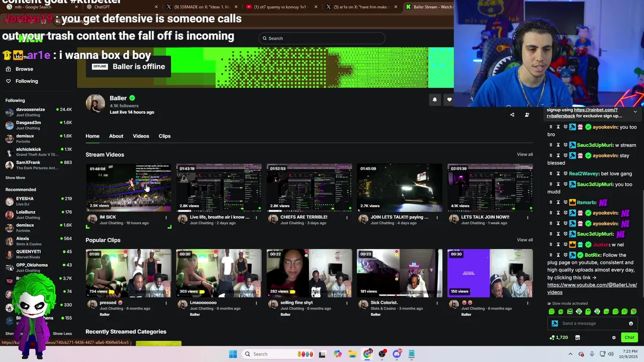Close the SSBMADE on X browser tab
The width and height of the screenshot is (644, 362).
coord(236,7)
